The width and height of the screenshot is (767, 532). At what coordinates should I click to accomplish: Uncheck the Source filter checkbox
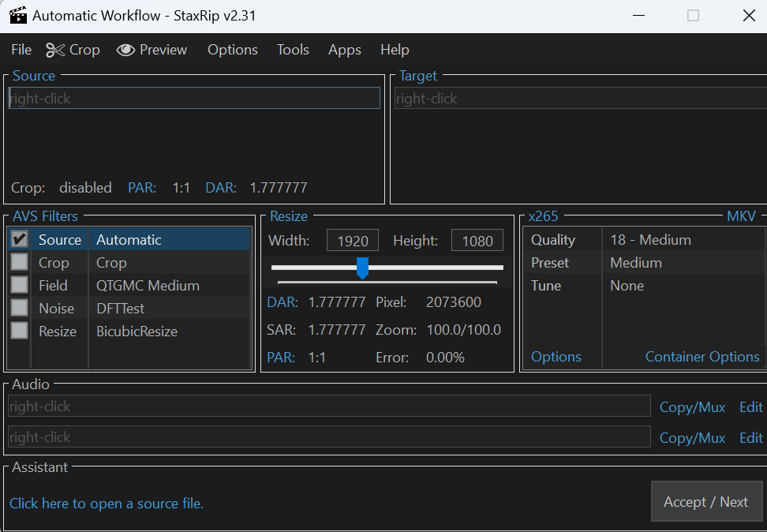click(x=20, y=240)
